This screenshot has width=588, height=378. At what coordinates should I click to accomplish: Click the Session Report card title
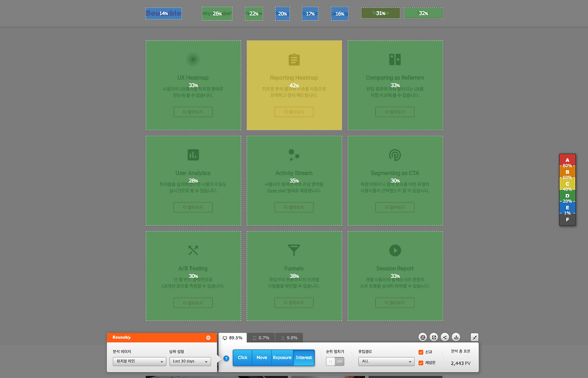[x=395, y=269]
